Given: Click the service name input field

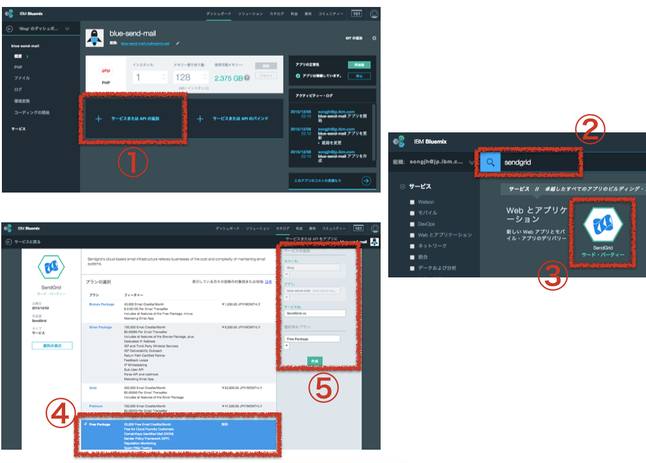Looking at the screenshot, I should pyautogui.click(x=315, y=313).
